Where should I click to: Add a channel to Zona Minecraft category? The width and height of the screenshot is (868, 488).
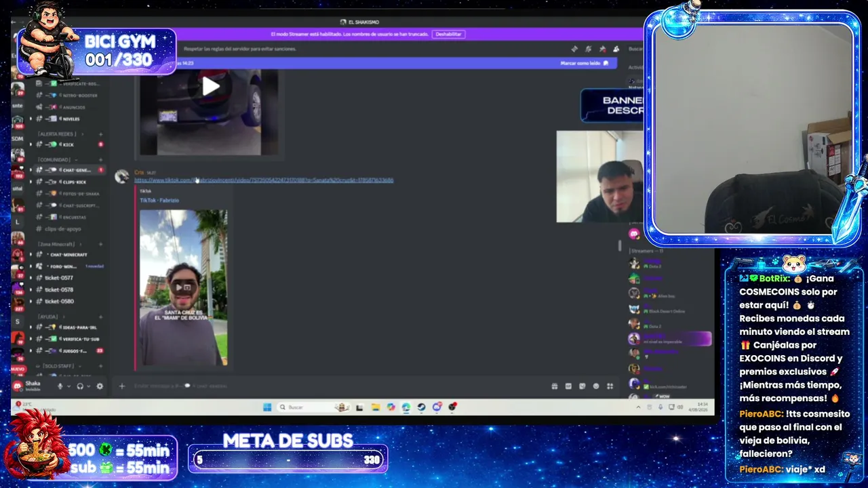tap(101, 244)
